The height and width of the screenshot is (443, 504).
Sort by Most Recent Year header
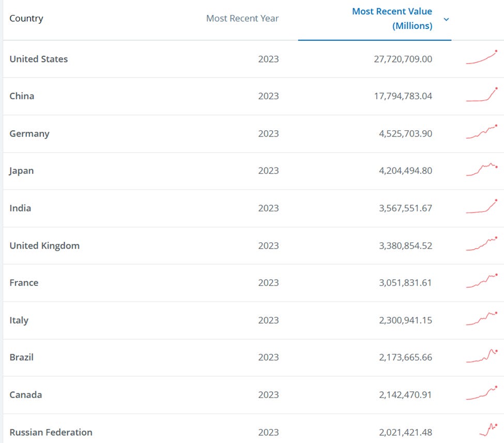(242, 18)
